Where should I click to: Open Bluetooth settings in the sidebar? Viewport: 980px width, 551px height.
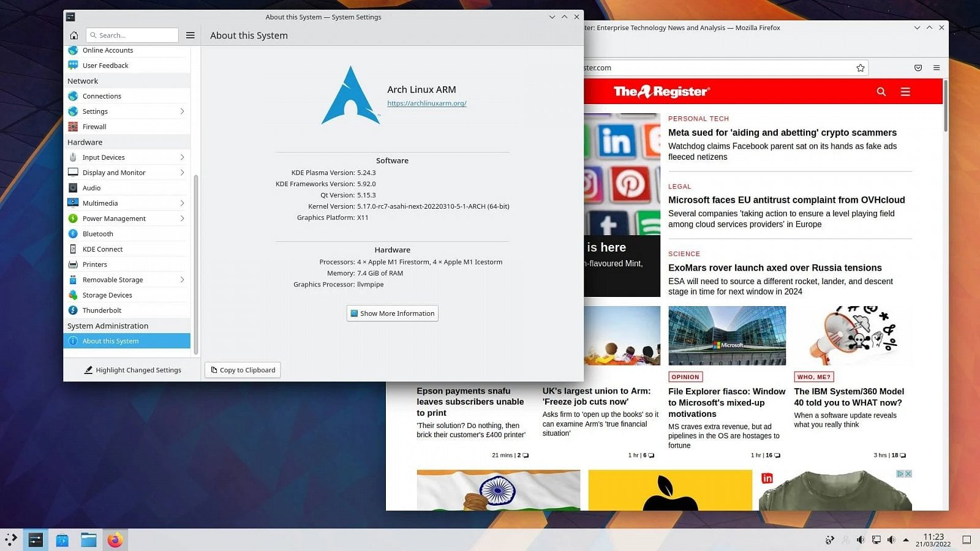point(74,233)
